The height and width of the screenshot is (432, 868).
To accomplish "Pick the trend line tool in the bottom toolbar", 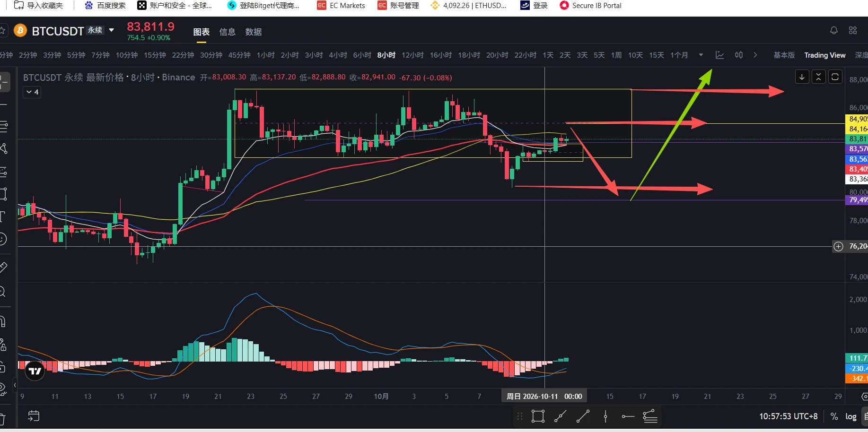I will click(583, 416).
